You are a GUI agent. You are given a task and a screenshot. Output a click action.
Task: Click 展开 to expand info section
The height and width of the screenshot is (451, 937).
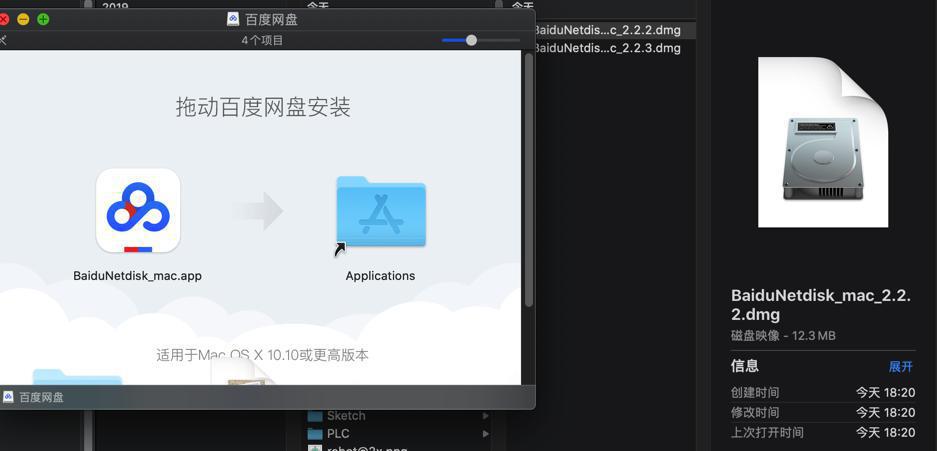pos(901,366)
